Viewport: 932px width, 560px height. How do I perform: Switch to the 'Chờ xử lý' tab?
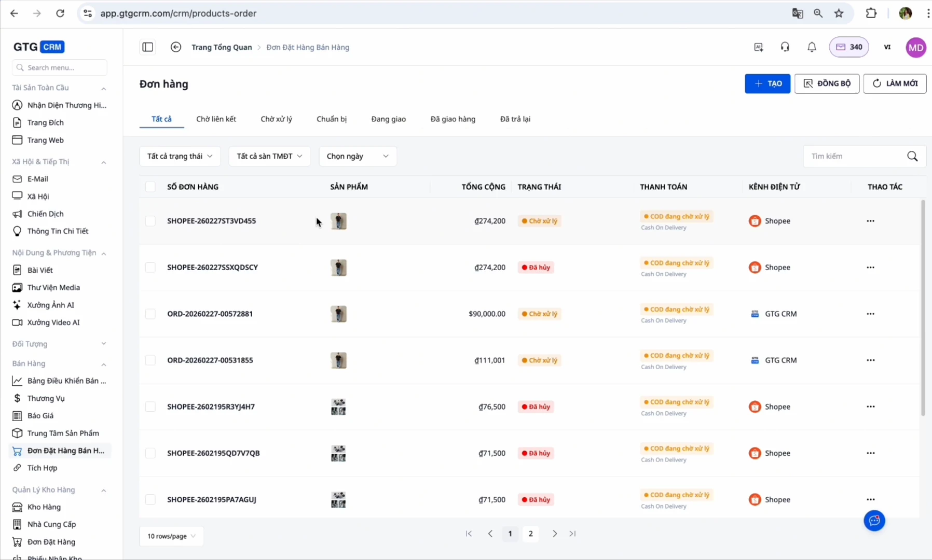pos(276,119)
